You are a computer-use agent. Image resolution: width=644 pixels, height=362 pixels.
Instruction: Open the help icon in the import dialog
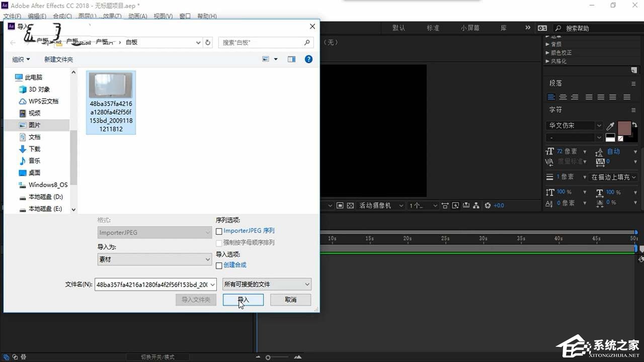[x=308, y=59]
